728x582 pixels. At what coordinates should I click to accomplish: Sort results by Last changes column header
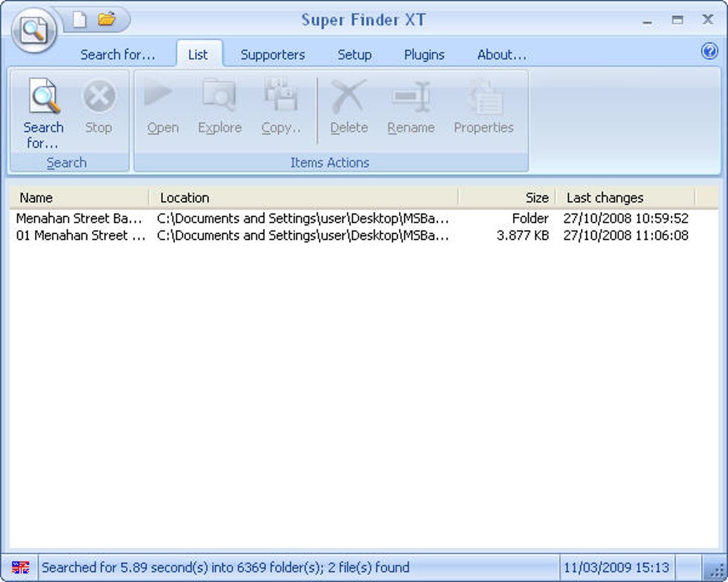pos(625,198)
